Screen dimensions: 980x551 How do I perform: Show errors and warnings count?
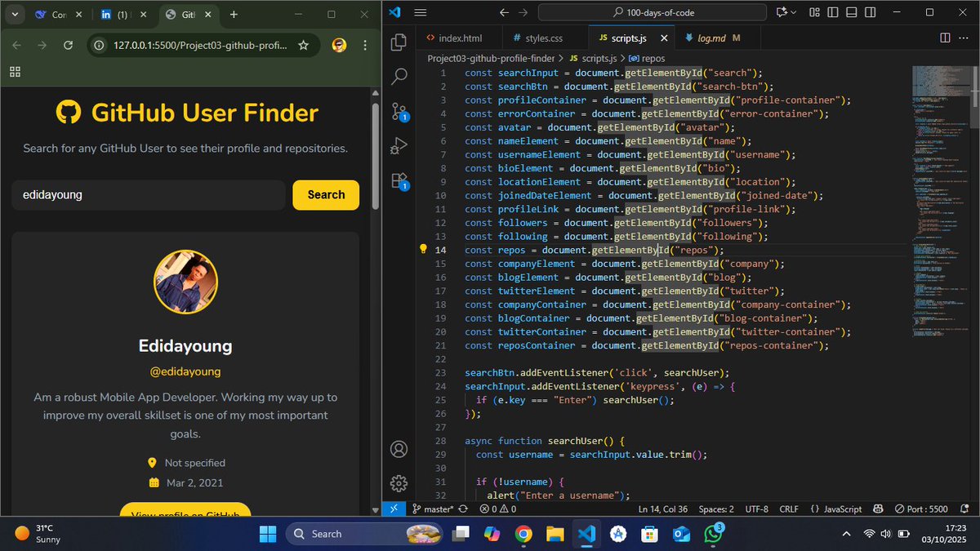tap(497, 509)
